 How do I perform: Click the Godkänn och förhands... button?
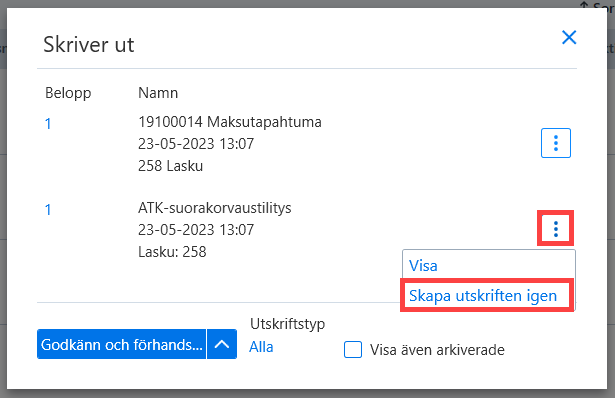click(122, 344)
